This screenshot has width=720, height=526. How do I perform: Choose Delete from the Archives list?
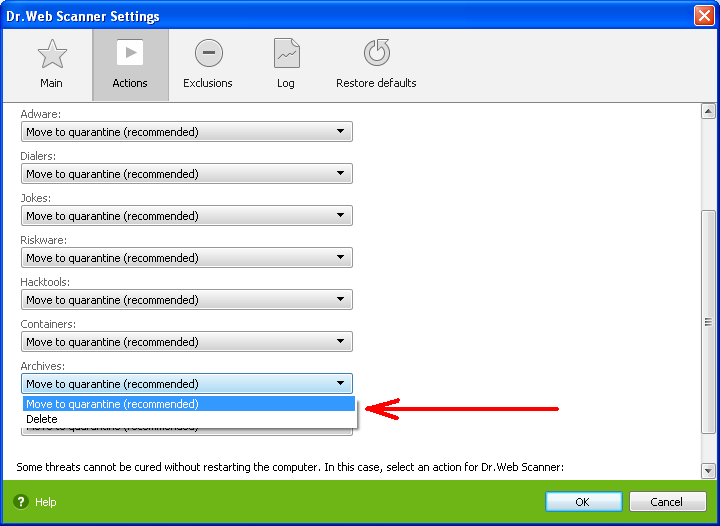click(x=189, y=419)
